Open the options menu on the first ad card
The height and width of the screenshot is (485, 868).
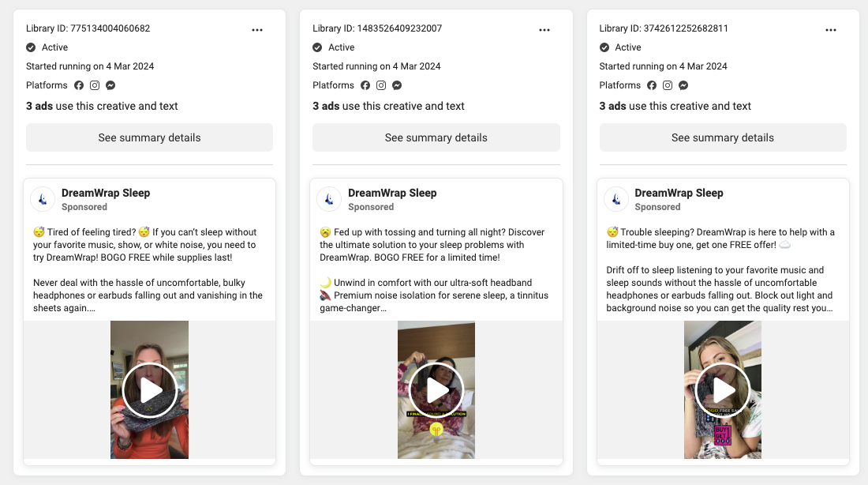(x=257, y=29)
